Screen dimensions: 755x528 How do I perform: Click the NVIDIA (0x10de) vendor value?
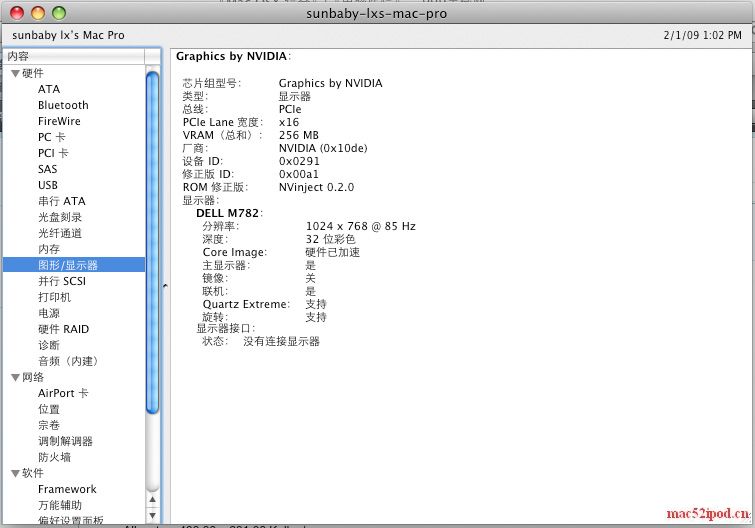pos(323,148)
